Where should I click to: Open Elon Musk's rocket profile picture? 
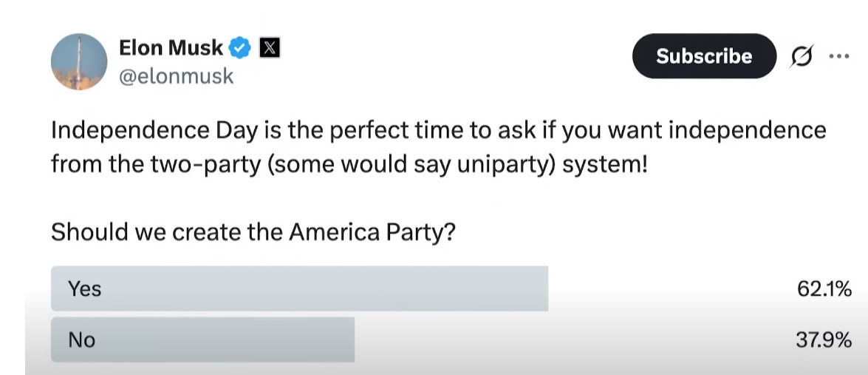point(79,62)
